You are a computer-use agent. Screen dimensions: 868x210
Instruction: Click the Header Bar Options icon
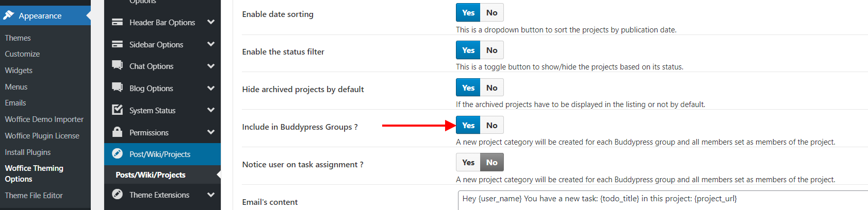point(118,22)
